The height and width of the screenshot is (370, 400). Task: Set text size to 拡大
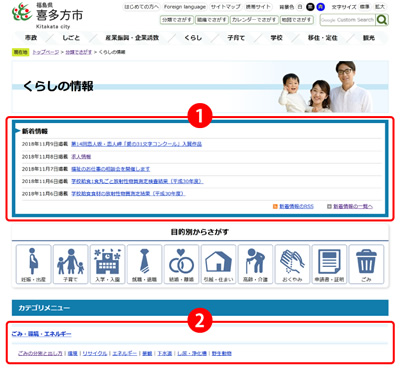point(380,7)
